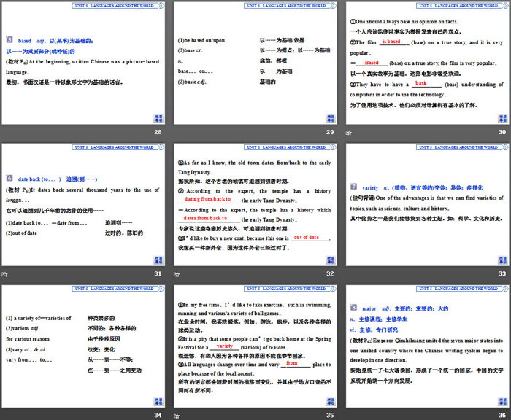Click the slide number 28 label
Screen dimensions: 511x420
158,132
